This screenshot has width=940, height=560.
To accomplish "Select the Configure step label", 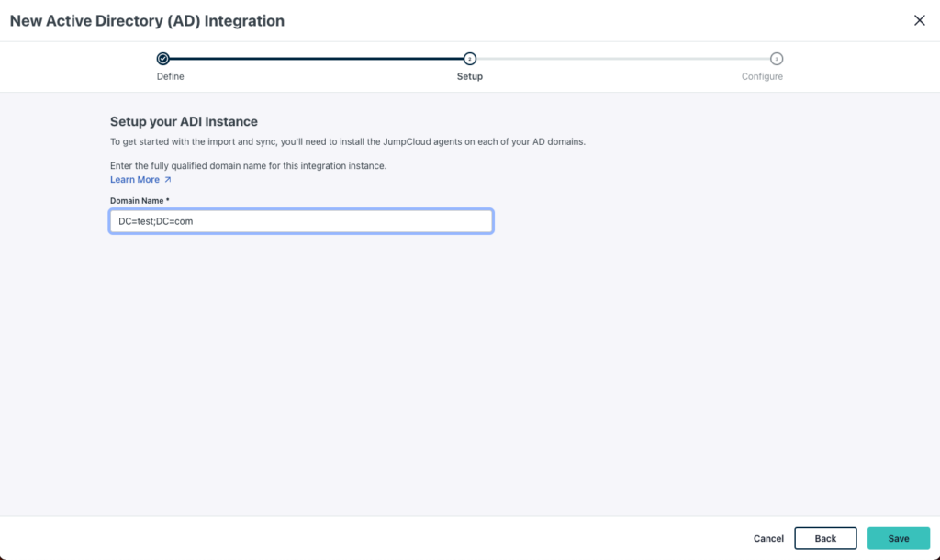I will pos(762,77).
